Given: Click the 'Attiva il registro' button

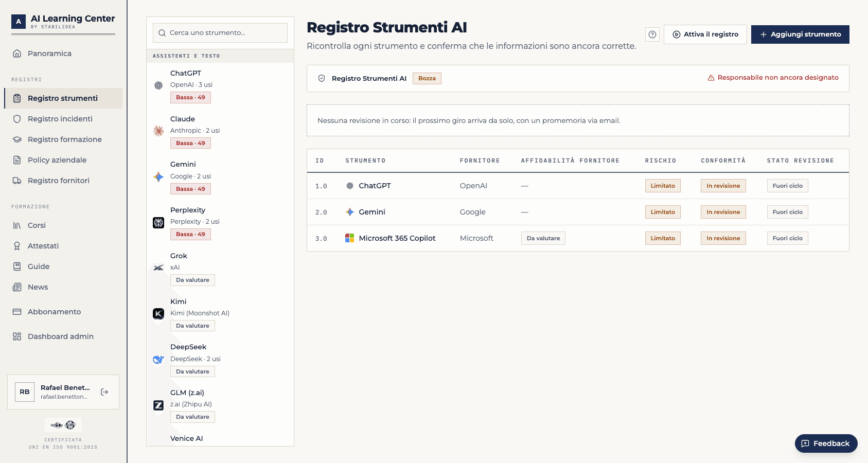Looking at the screenshot, I should click(x=705, y=34).
